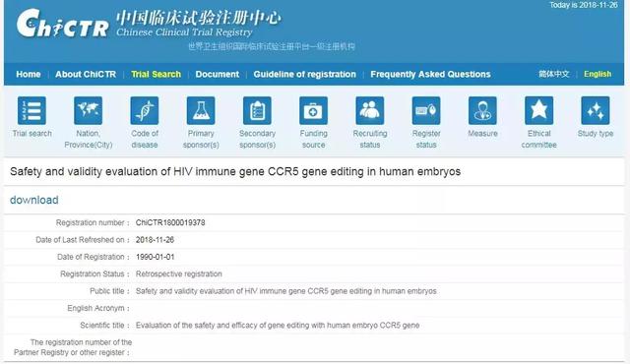This screenshot has height=364, width=630.
Task: Open the Recruiting status people icon
Action: [x=370, y=110]
